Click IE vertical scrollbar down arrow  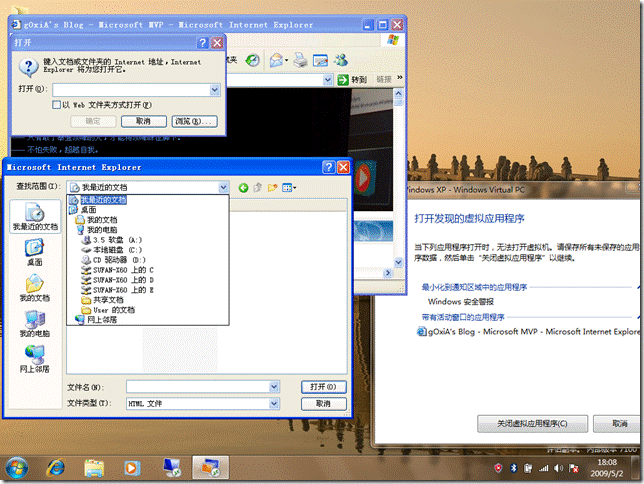click(x=398, y=262)
